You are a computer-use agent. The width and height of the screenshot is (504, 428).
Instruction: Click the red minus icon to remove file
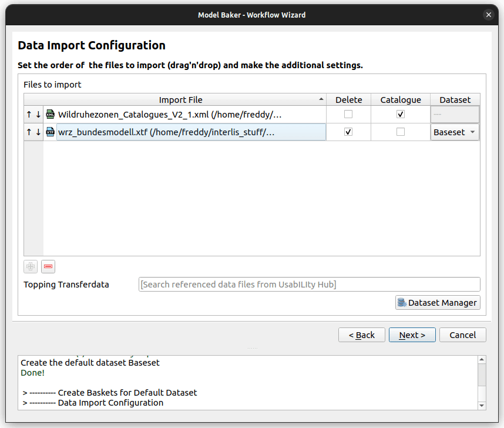coord(48,266)
